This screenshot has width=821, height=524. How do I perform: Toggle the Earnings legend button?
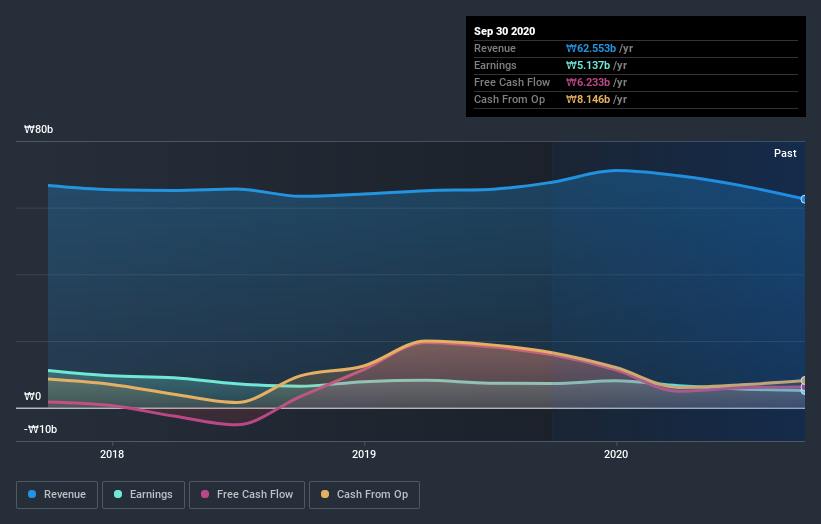143,495
